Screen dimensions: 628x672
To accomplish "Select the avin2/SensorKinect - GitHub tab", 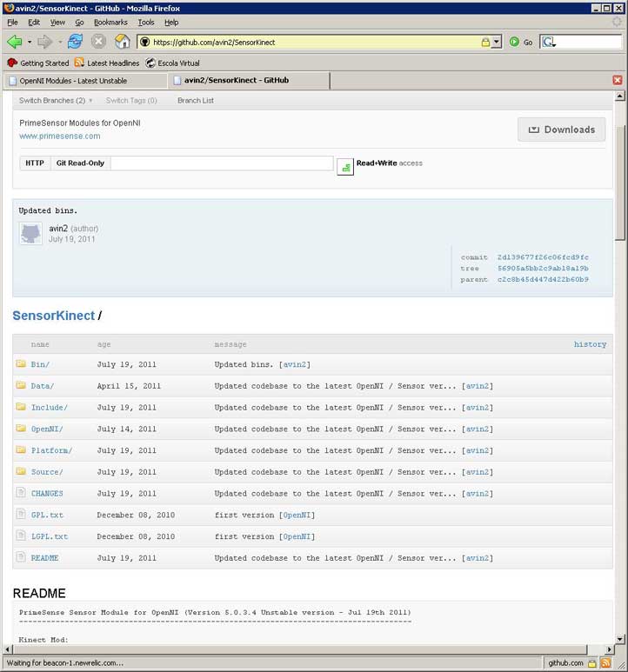I will pos(249,80).
